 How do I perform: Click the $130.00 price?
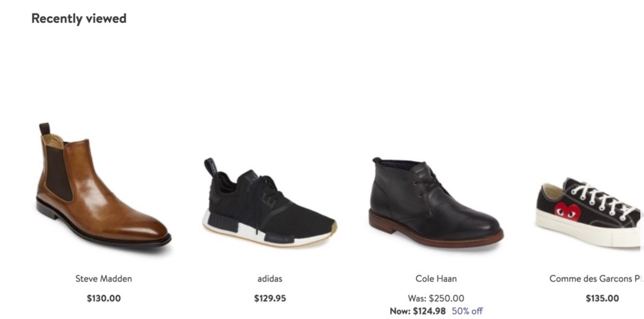104,298
